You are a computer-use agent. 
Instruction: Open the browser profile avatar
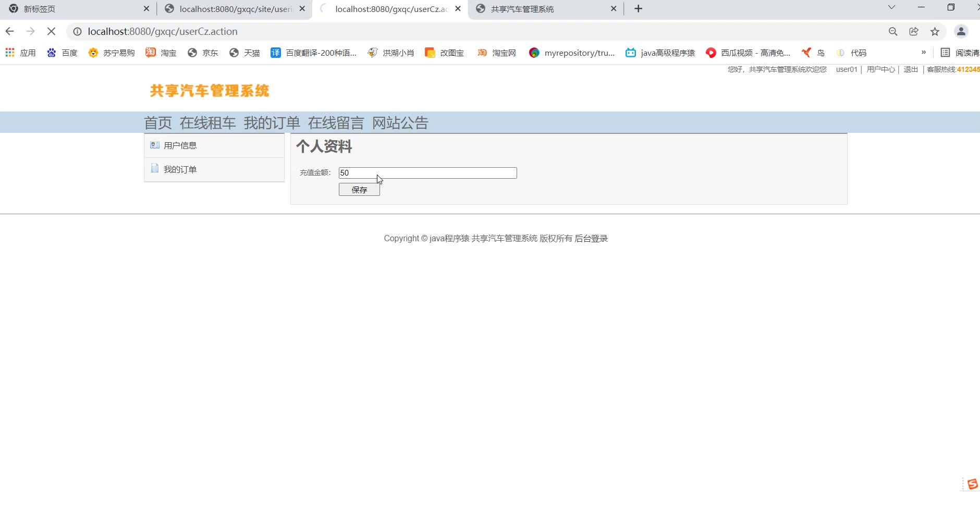coord(961,32)
